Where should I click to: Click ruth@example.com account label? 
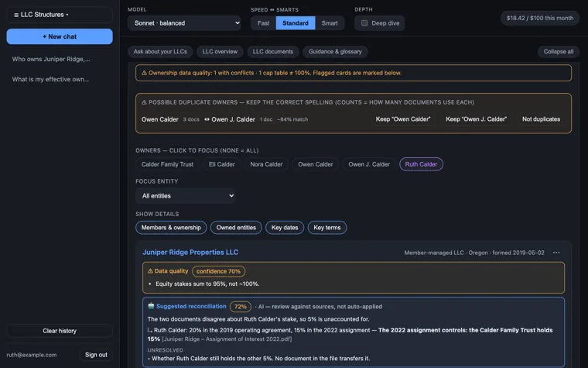tap(32, 355)
